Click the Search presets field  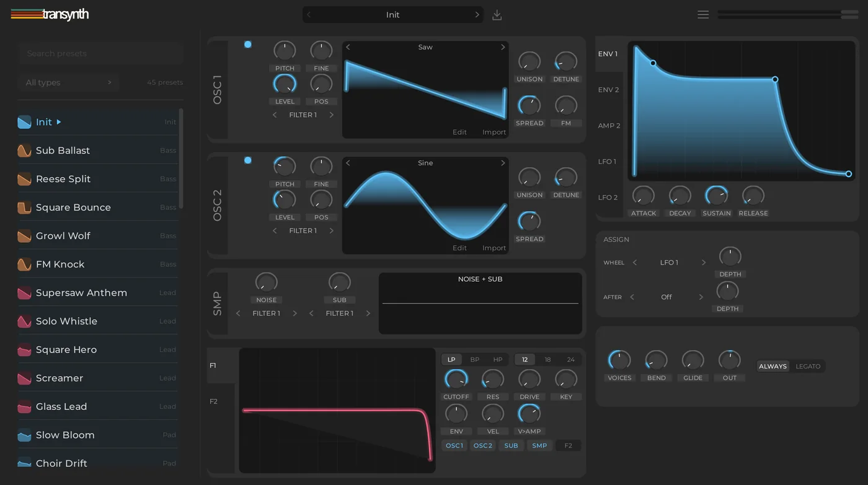pos(100,53)
